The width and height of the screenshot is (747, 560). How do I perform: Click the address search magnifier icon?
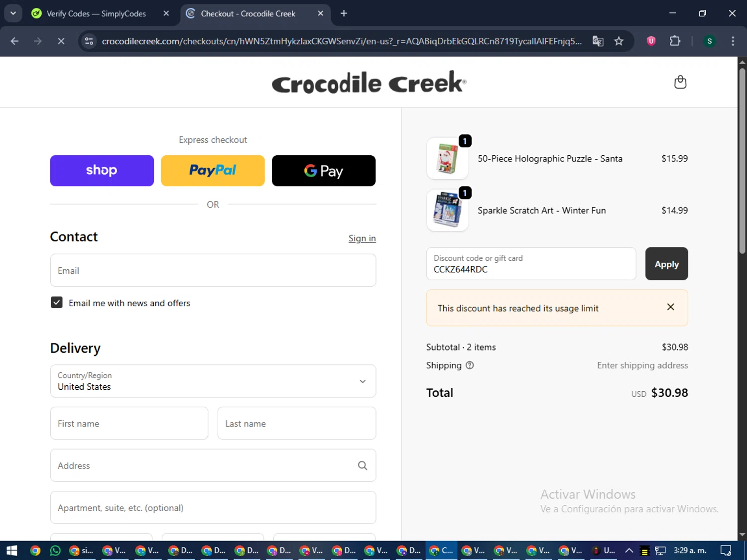[363, 465]
